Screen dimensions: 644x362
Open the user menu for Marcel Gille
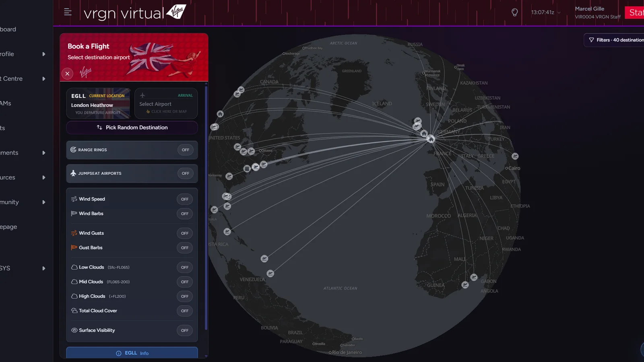click(597, 12)
